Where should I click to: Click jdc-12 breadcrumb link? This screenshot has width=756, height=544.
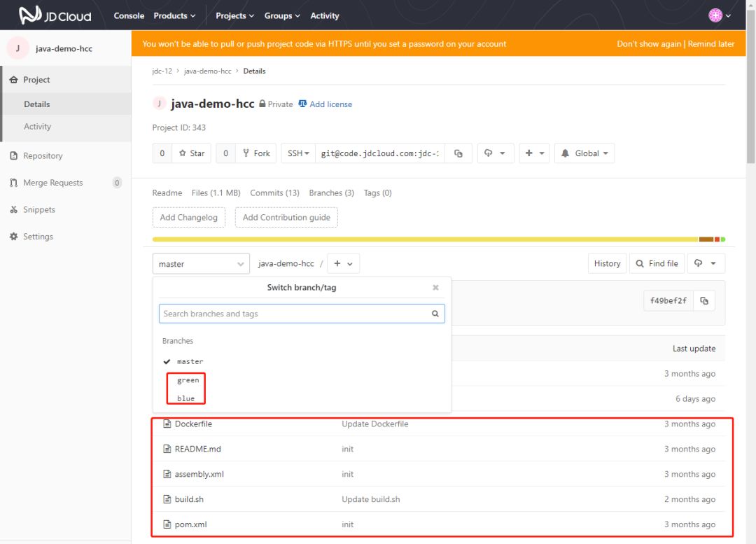click(x=162, y=71)
